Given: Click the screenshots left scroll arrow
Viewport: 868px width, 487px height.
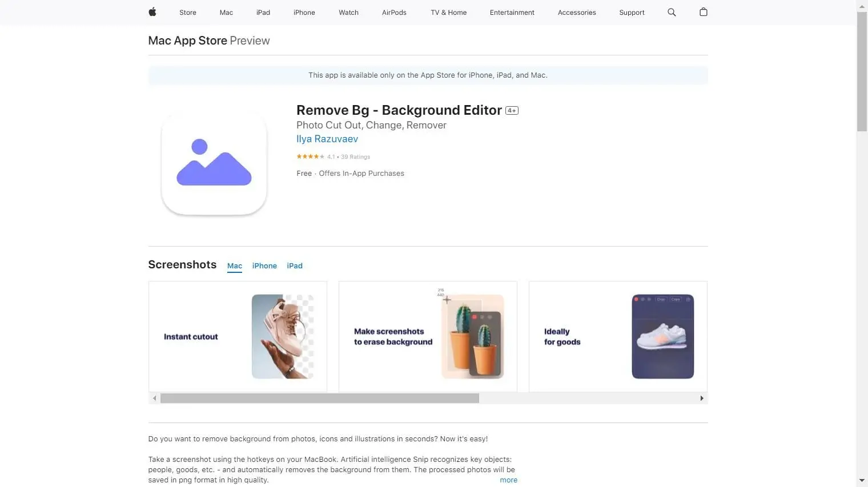Looking at the screenshot, I should (154, 398).
